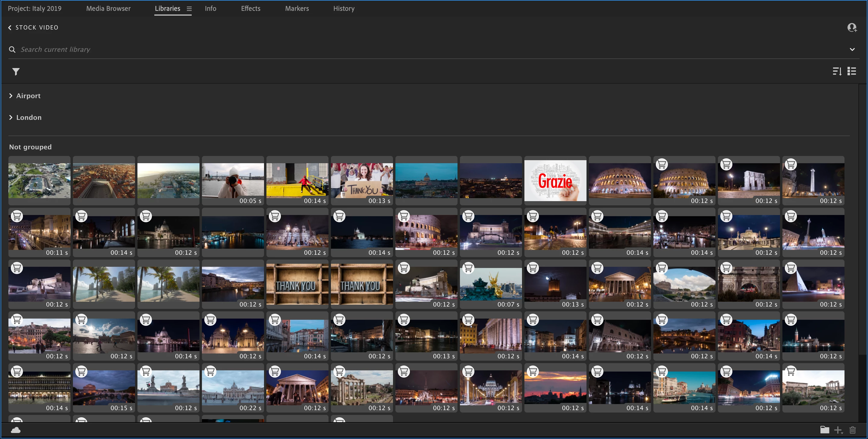Open the Project: Italy 2019 panel
The width and height of the screenshot is (868, 439).
click(x=34, y=8)
